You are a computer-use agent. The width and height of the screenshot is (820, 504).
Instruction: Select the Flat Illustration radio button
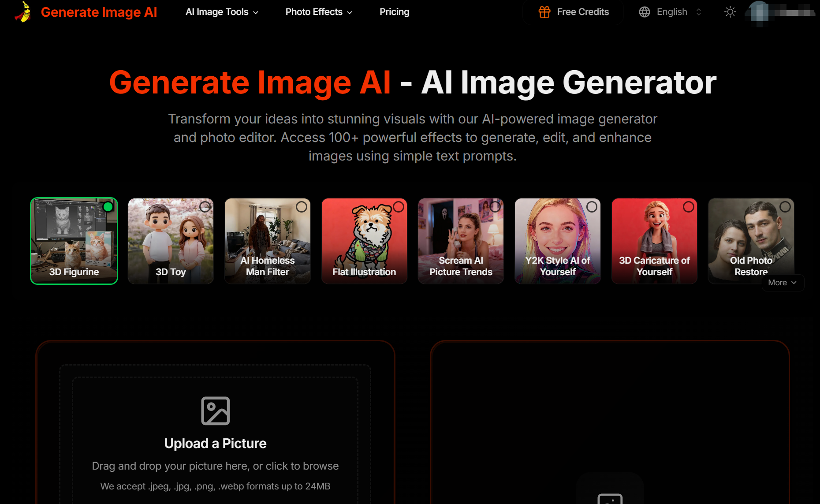tap(399, 207)
